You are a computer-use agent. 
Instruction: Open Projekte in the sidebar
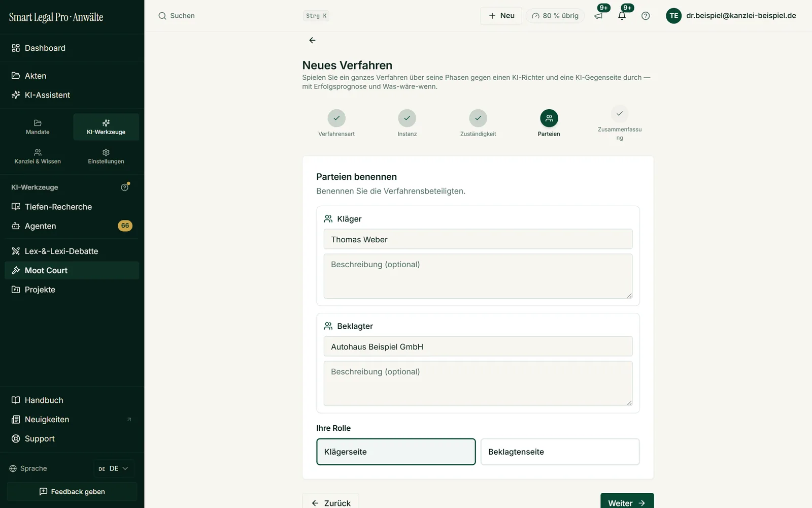(72, 290)
